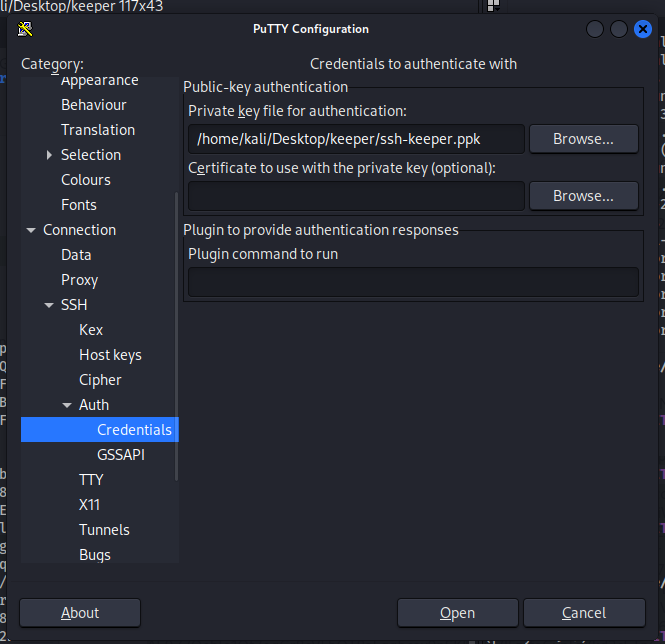665x644 pixels.
Task: Click the plugin command input field
Action: (413, 282)
